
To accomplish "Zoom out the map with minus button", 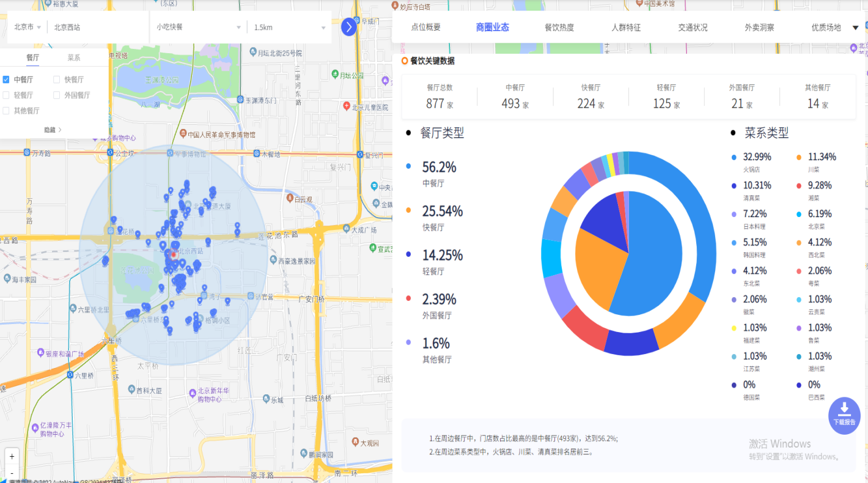I will pos(12,473).
